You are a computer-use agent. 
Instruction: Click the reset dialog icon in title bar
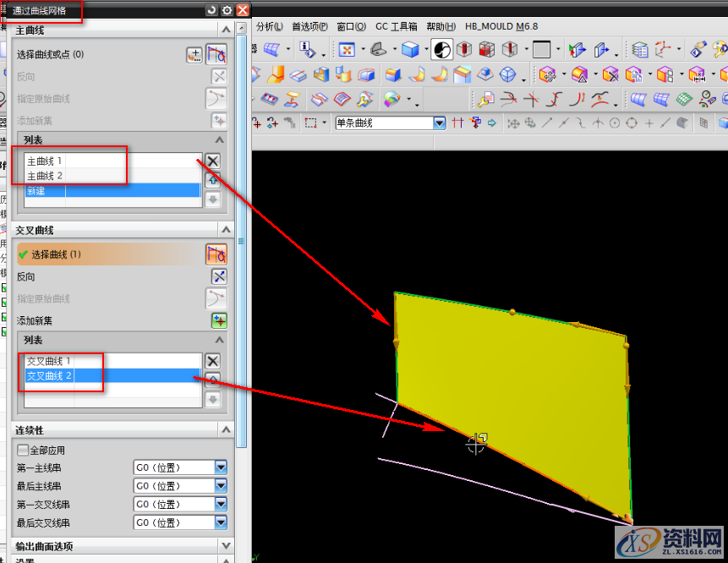tap(211, 10)
